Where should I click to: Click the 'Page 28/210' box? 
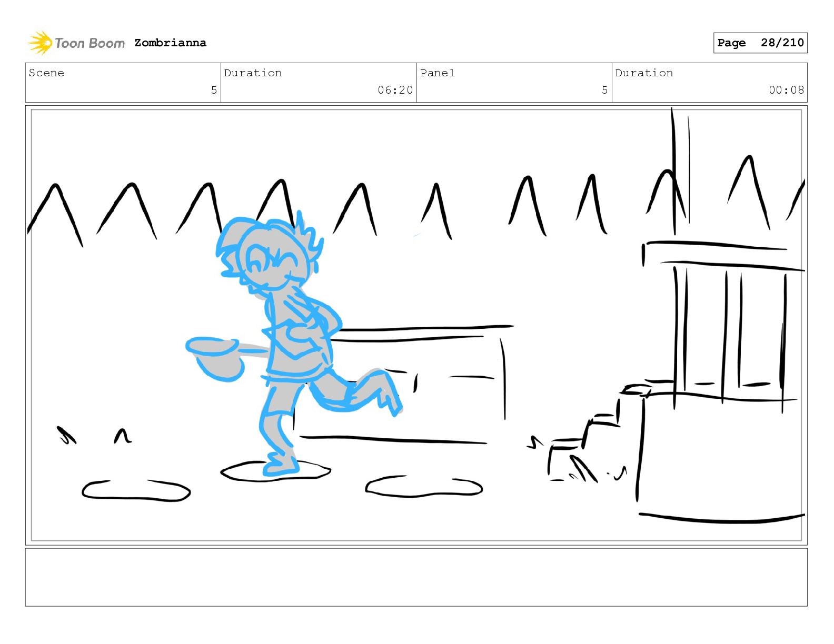[x=760, y=43]
